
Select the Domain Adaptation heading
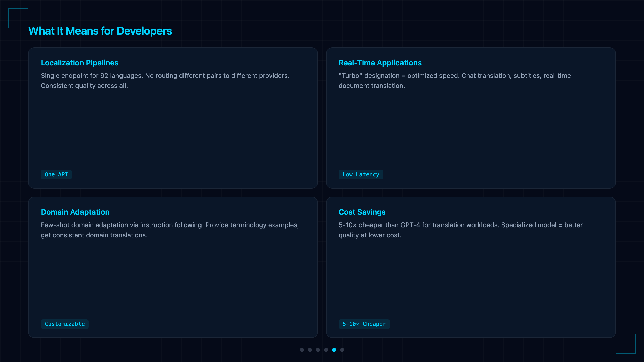[75, 212]
